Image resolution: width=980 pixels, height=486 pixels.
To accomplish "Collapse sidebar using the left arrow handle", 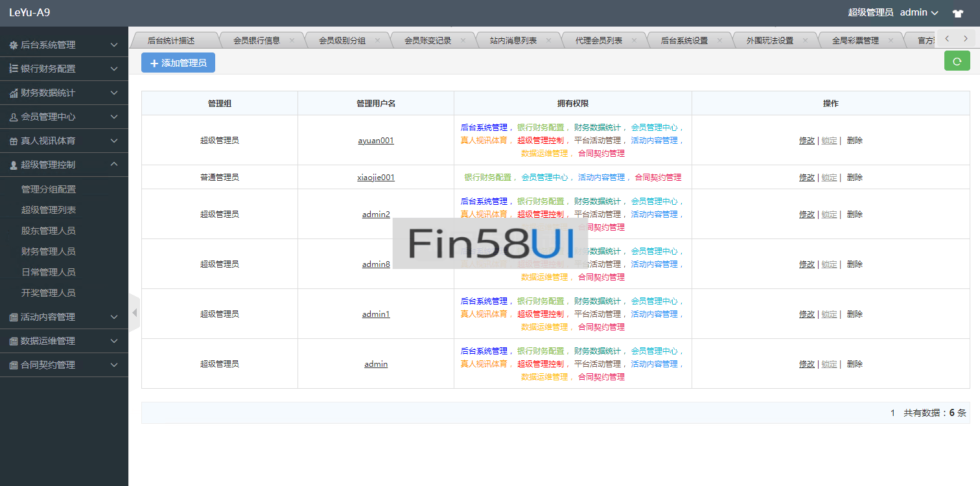I will coord(134,313).
